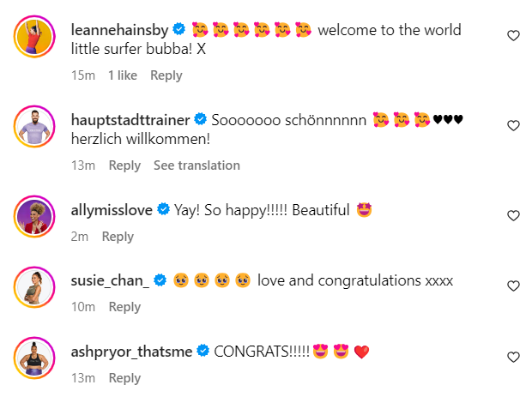This screenshot has width=532, height=403.
Task: Open ashpryor_thatsme's profile avatar
Action: (34, 358)
